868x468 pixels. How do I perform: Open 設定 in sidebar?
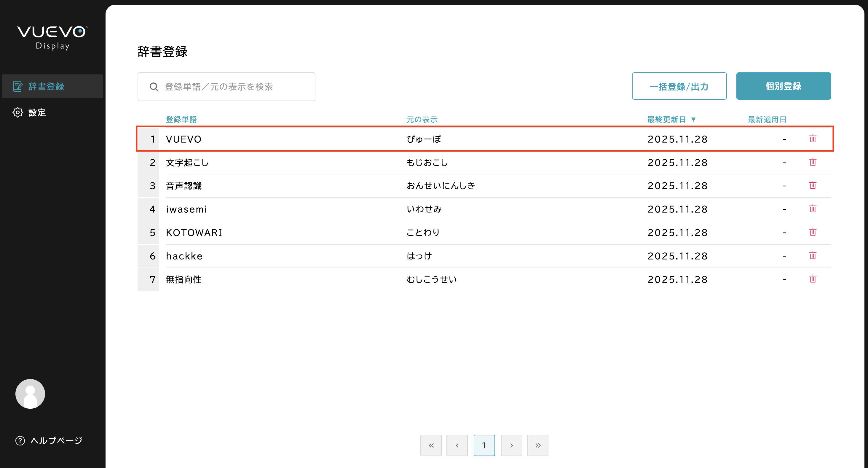pos(37,113)
